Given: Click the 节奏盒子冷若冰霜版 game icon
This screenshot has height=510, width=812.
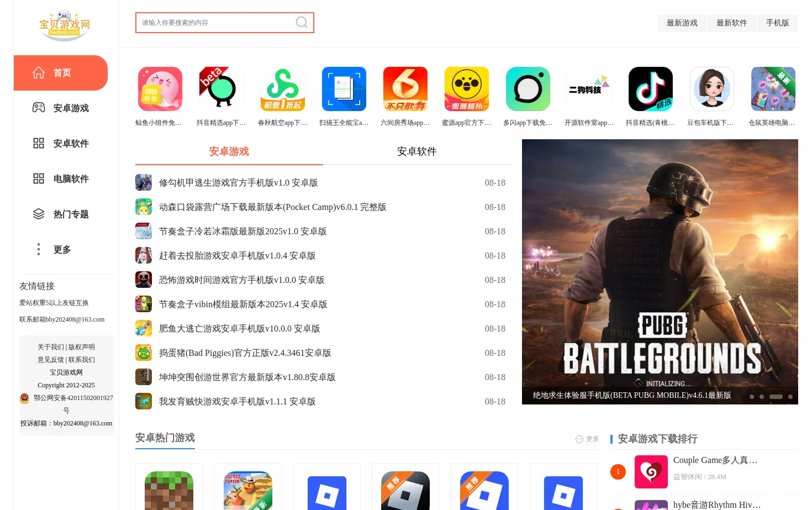Looking at the screenshot, I should pos(144,231).
